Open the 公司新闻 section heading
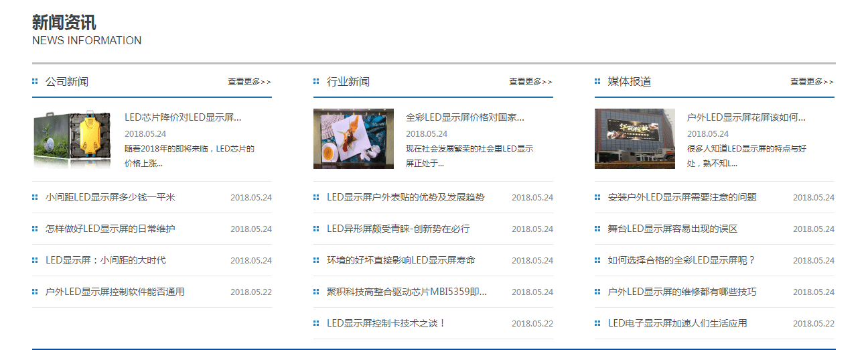The height and width of the screenshot is (350, 868). click(67, 82)
